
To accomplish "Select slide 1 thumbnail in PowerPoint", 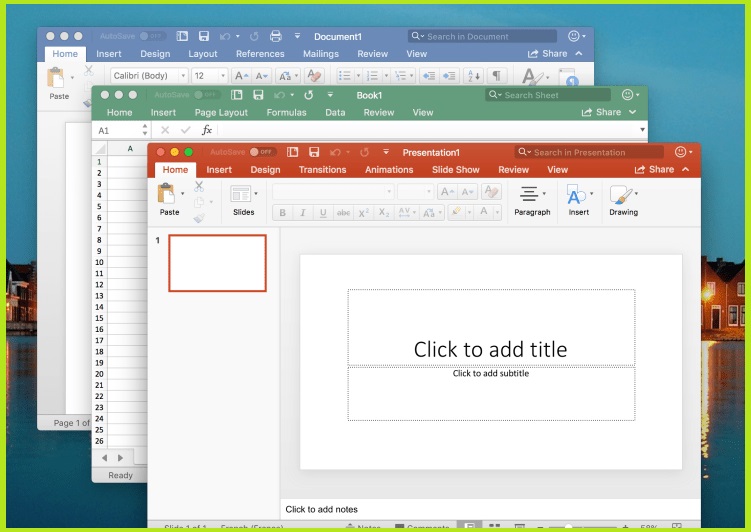I will coord(217,263).
